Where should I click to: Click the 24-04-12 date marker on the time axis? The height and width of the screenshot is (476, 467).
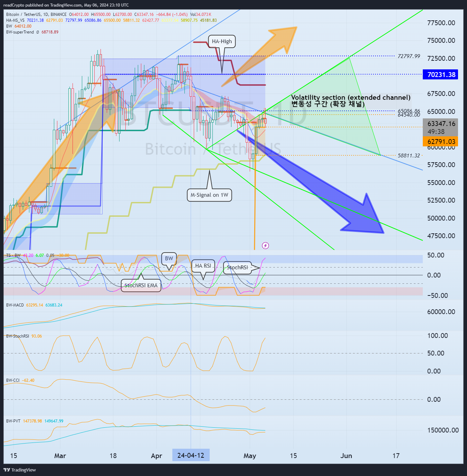point(191,455)
